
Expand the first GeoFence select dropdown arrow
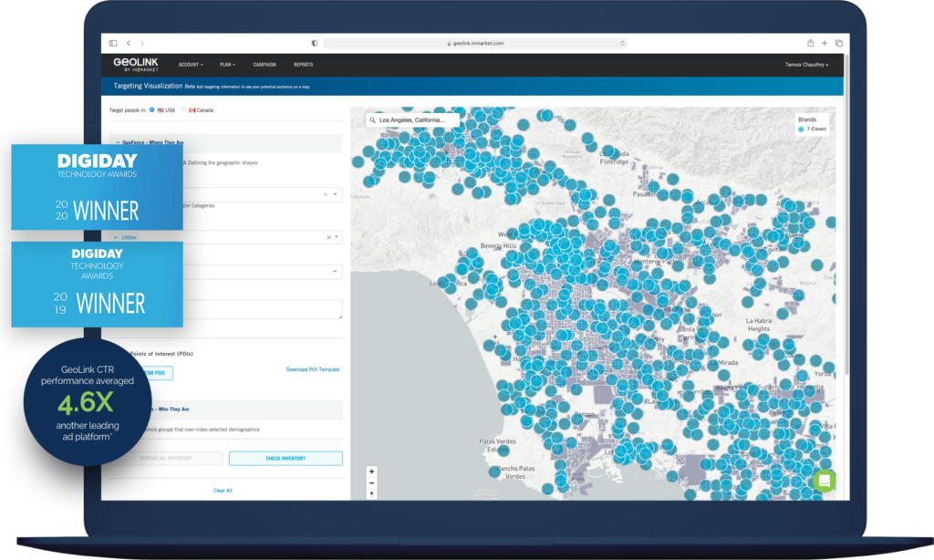pyautogui.click(x=336, y=194)
